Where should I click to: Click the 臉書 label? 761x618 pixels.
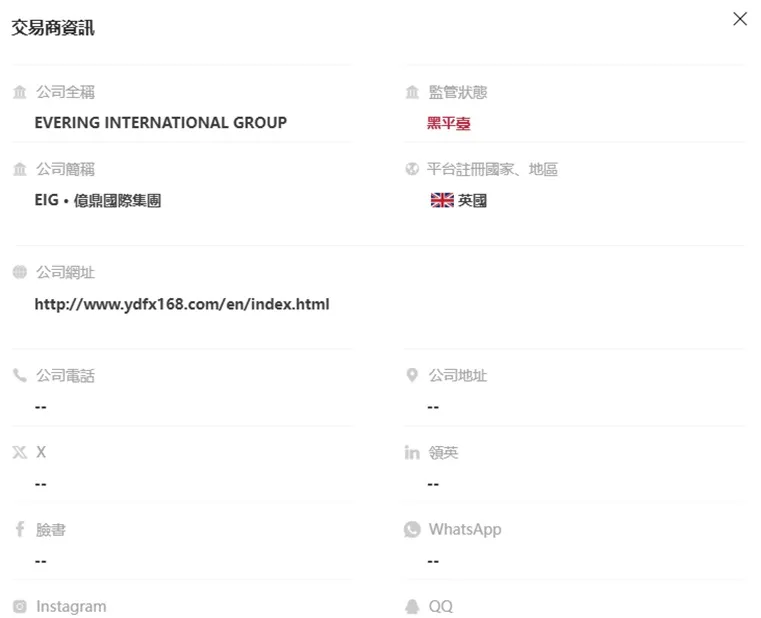tap(51, 530)
